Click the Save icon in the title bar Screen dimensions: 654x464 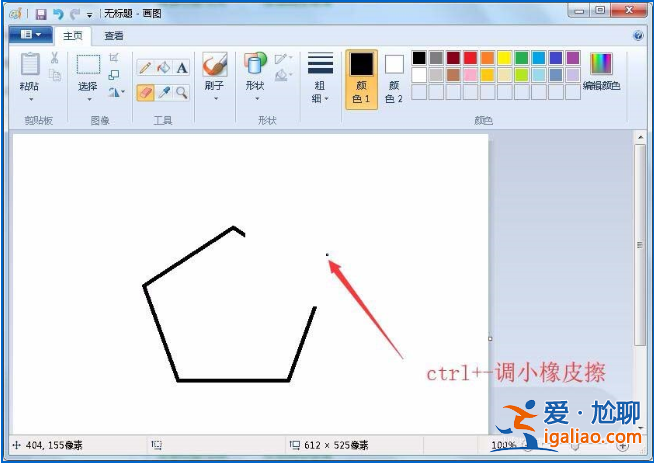pos(41,14)
